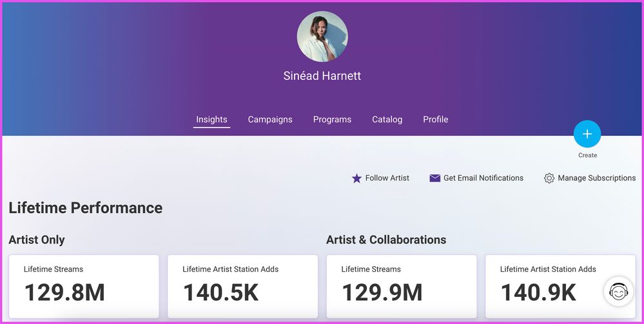Open the Manage Subscriptions link
This screenshot has height=324, width=644.
pyautogui.click(x=596, y=178)
